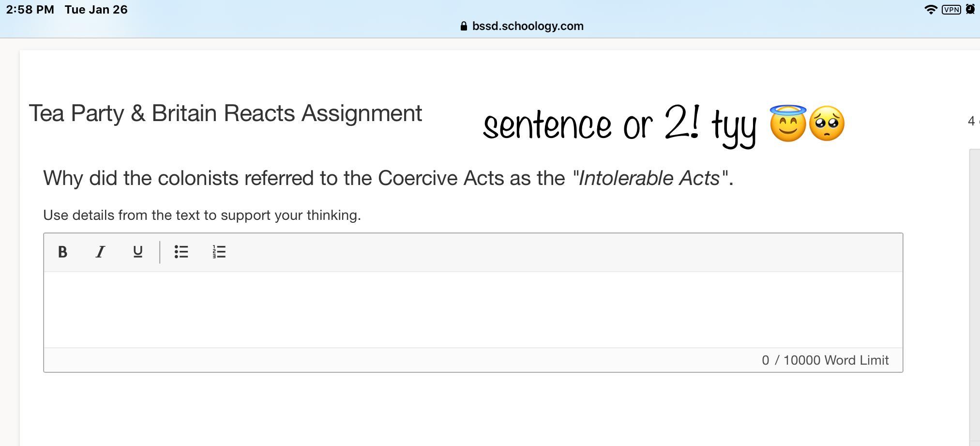Image resolution: width=980 pixels, height=446 pixels.
Task: Toggle italic formatting in the answer editor
Action: tap(100, 252)
